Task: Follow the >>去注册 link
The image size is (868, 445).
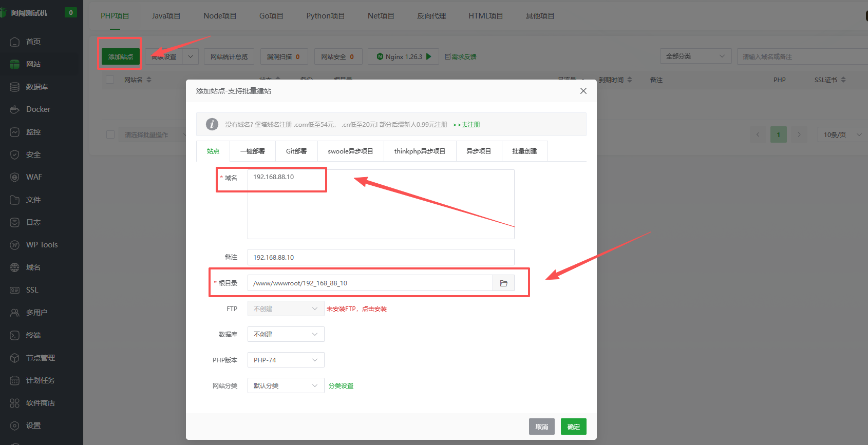Action: pyautogui.click(x=466, y=125)
